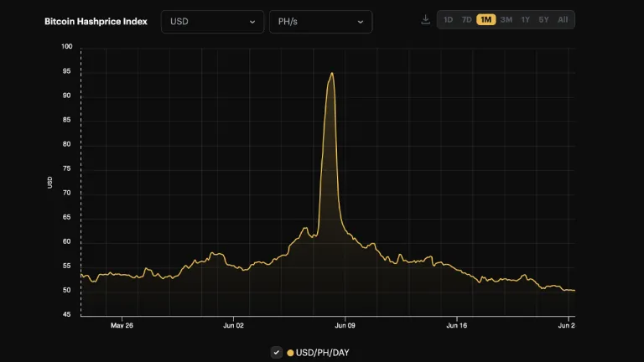Screen dimensions: 644x362
Task: Click the 100 y-axis value
Action: coord(66,46)
